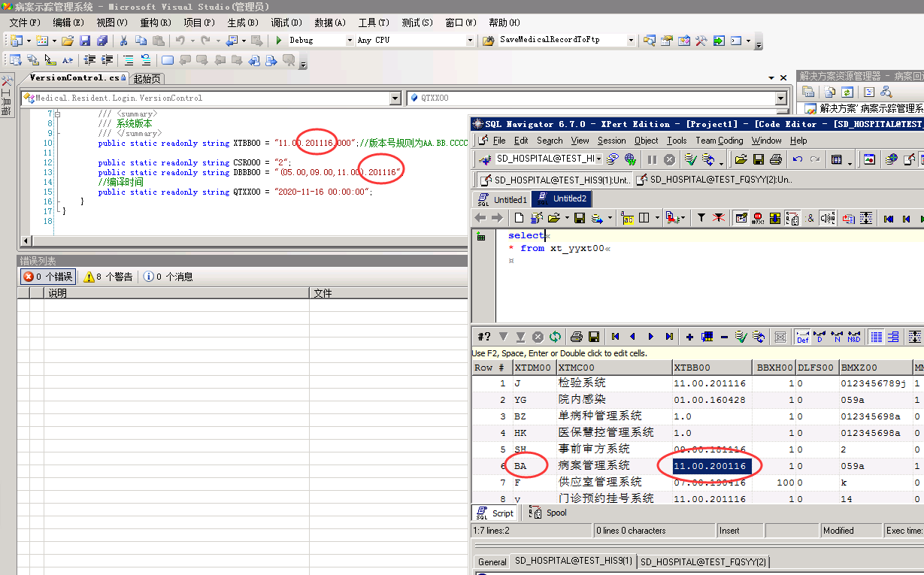
Task: Go to first record in result grid
Action: [615, 337]
